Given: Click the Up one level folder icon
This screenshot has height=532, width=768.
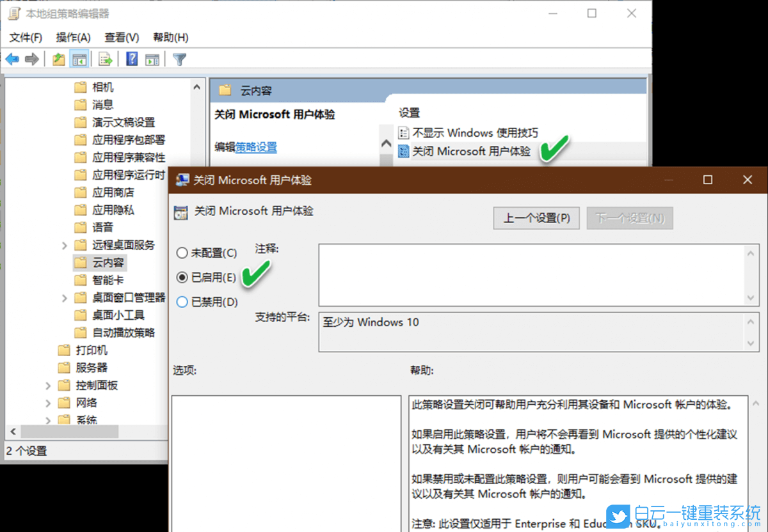Looking at the screenshot, I should click(58, 59).
